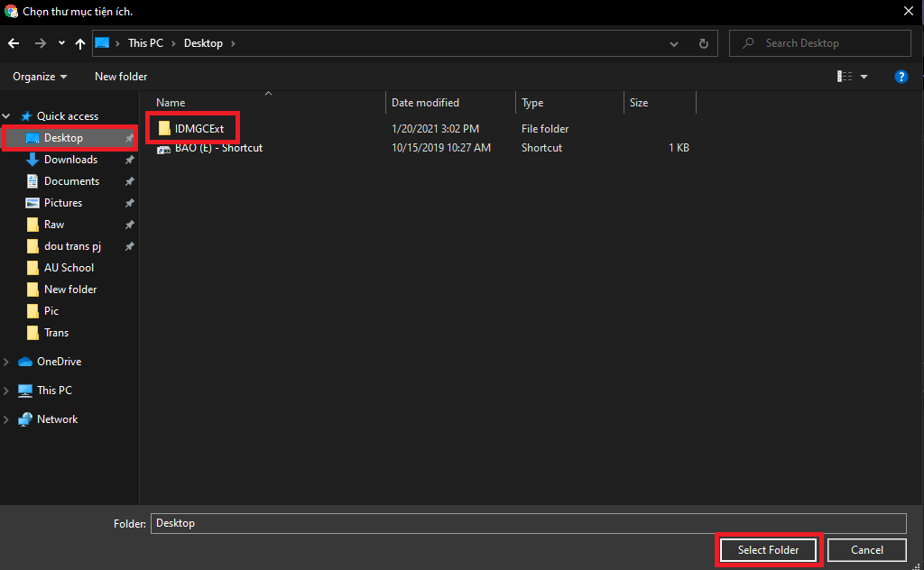Click the pin icon beside dou trans pj
The width and height of the screenshot is (924, 570).
130,246
